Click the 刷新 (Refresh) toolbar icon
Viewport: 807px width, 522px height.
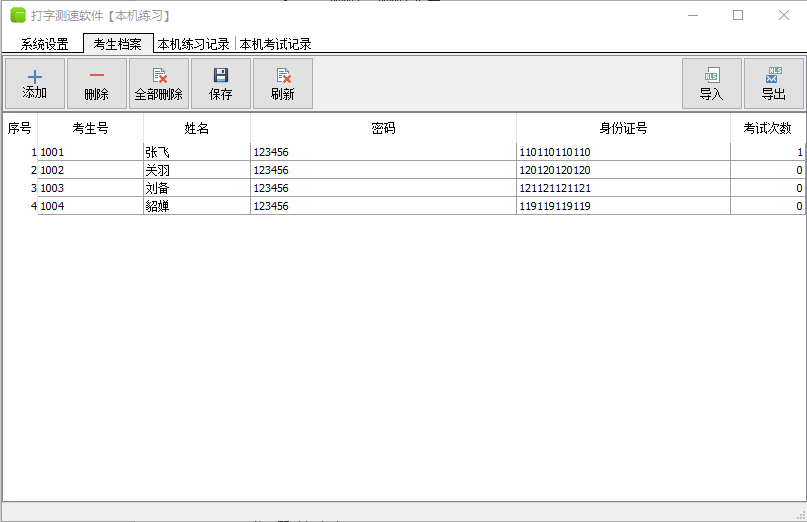pyautogui.click(x=283, y=76)
